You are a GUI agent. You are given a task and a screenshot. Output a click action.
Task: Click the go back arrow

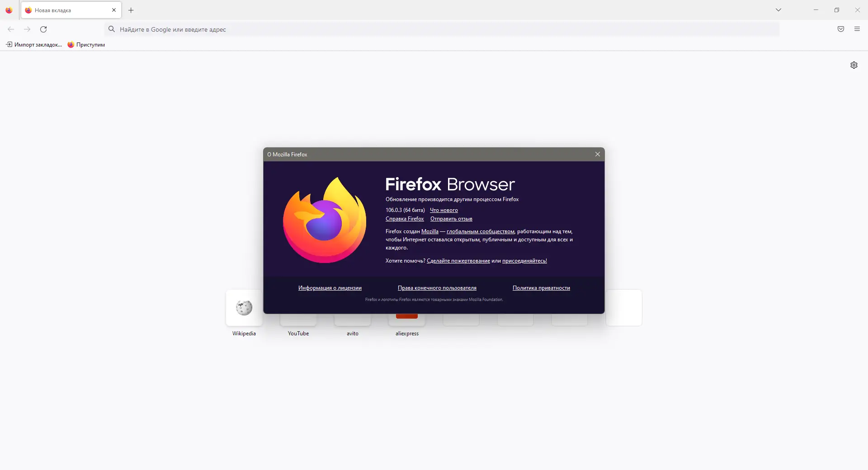tap(11, 29)
